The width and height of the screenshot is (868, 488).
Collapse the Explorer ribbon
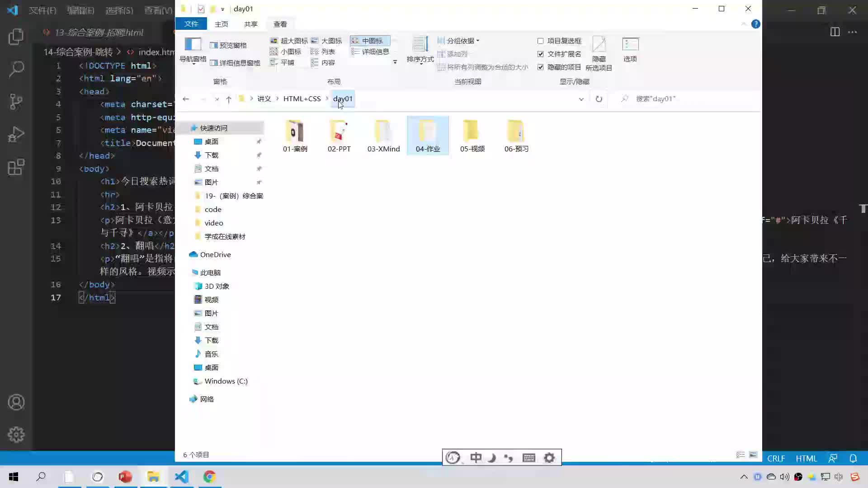click(743, 24)
